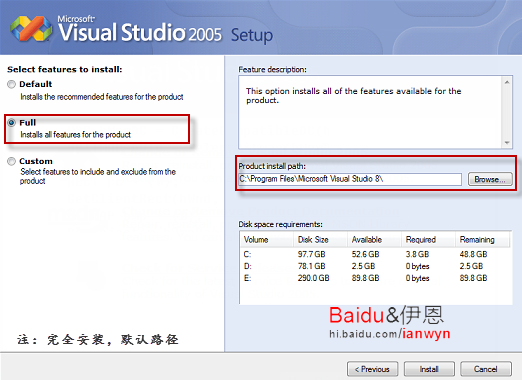
Task: Click the 52.6 GB available cell
Action: (x=365, y=254)
